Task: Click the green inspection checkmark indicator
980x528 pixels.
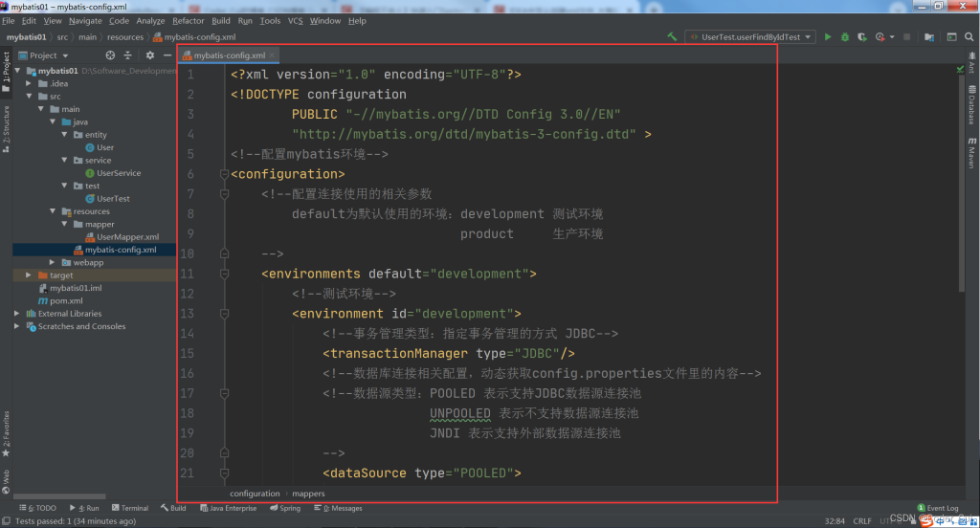Action: 961,69
